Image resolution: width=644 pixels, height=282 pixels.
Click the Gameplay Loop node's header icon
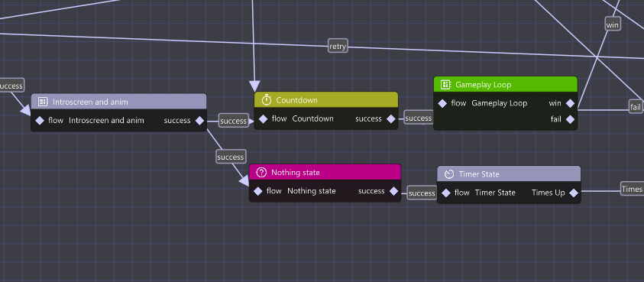pos(445,85)
